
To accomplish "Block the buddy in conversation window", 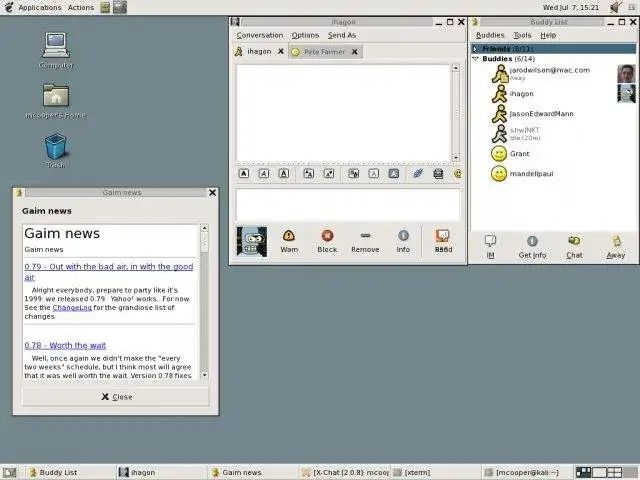I will (x=327, y=241).
